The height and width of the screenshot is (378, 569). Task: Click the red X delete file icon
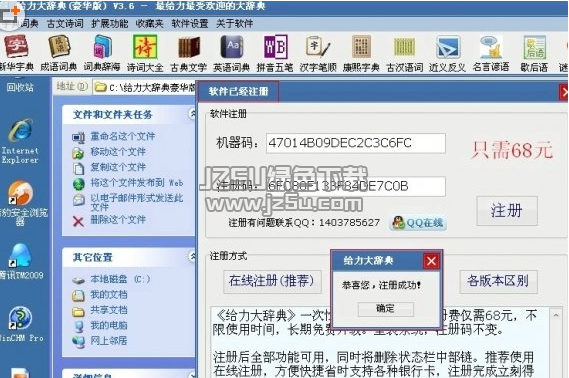[x=78, y=221]
